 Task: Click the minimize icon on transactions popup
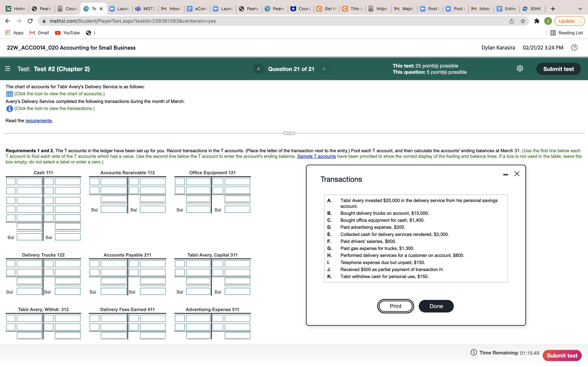point(505,173)
